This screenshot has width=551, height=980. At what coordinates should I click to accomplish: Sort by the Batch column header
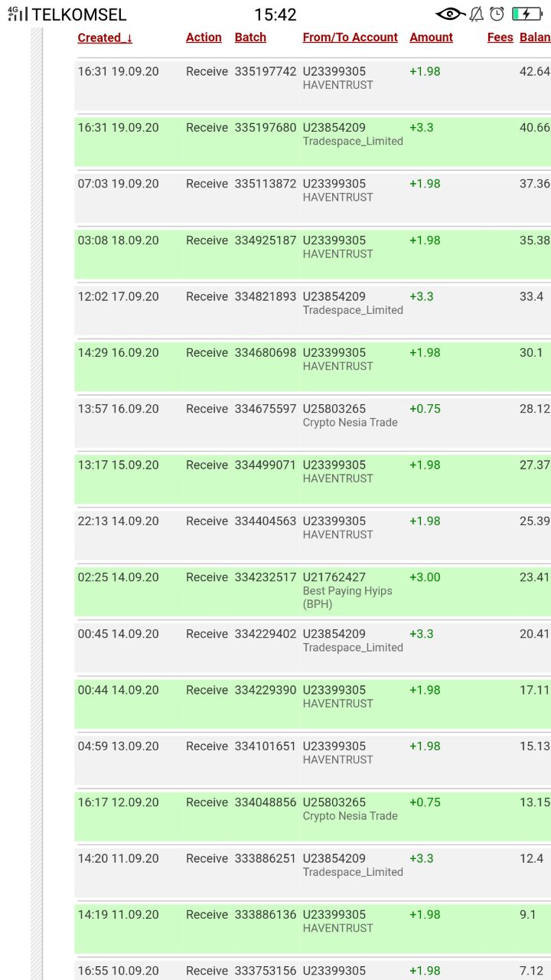[x=250, y=38]
